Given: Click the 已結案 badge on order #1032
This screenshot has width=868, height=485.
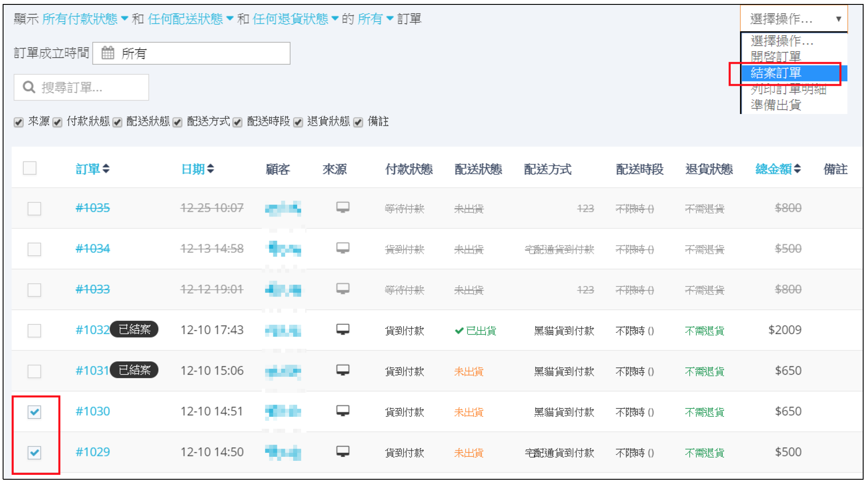Looking at the screenshot, I should coord(134,329).
